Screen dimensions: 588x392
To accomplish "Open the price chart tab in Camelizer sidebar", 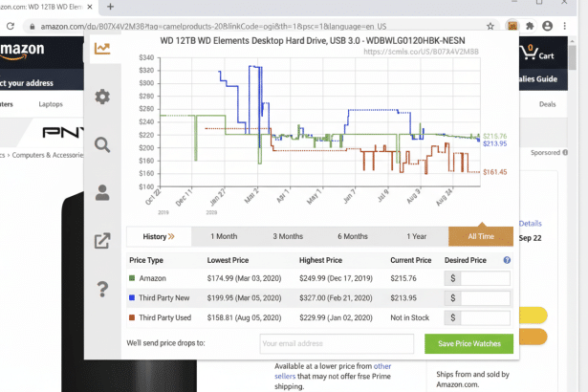I will click(x=102, y=49).
